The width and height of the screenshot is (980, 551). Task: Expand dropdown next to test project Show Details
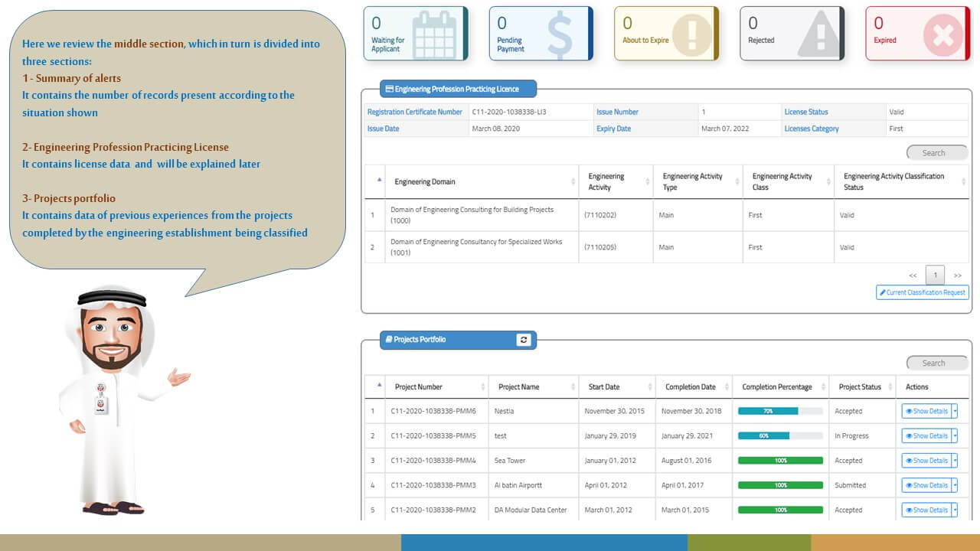tap(955, 436)
